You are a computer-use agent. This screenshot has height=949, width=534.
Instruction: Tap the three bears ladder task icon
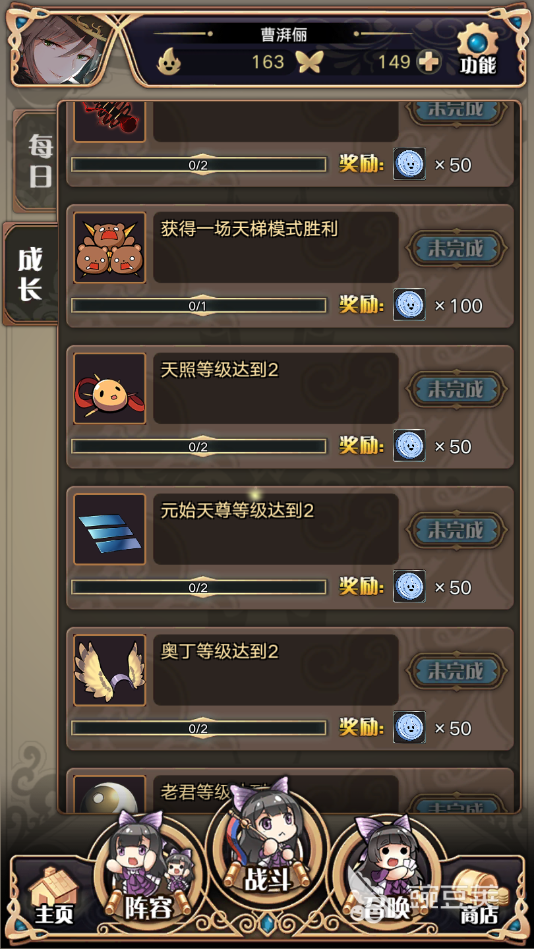(x=110, y=248)
